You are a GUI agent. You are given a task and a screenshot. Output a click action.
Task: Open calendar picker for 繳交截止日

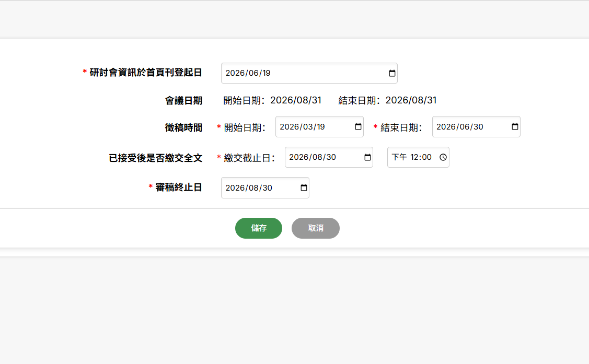[367, 157]
